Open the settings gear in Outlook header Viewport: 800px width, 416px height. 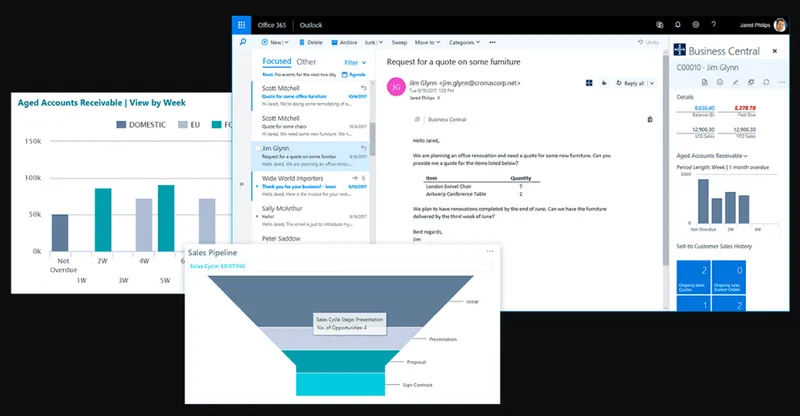coord(695,25)
